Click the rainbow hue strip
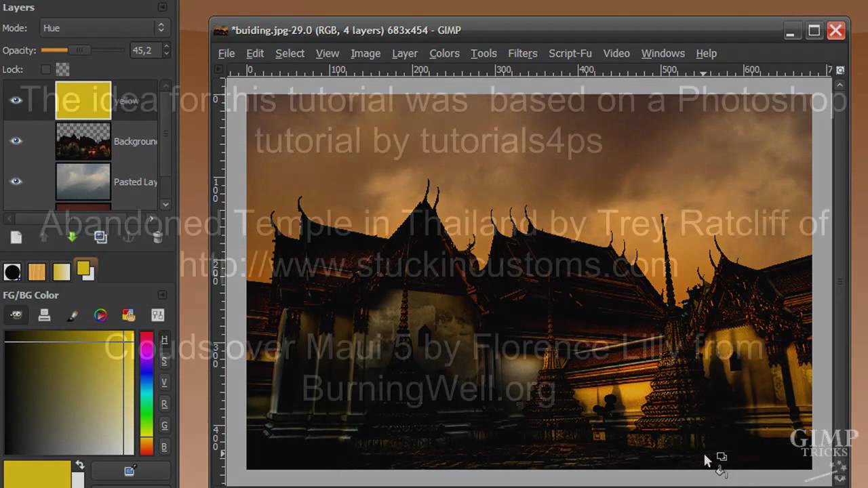Screen dimensions: 868x488 tap(146, 393)
